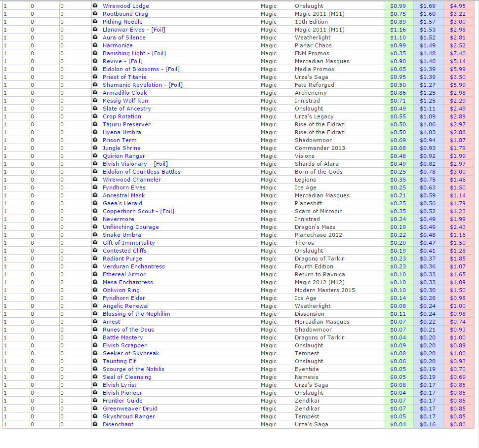The height and width of the screenshot is (448, 479).
Task: Open the Eidolon of Blossoms - [Foil] link
Action: pos(141,69)
